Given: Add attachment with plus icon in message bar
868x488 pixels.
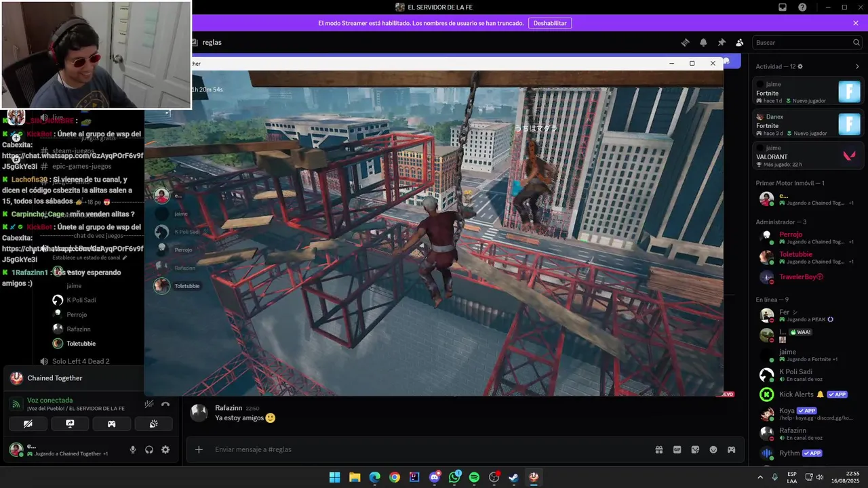Looking at the screenshot, I should point(199,449).
